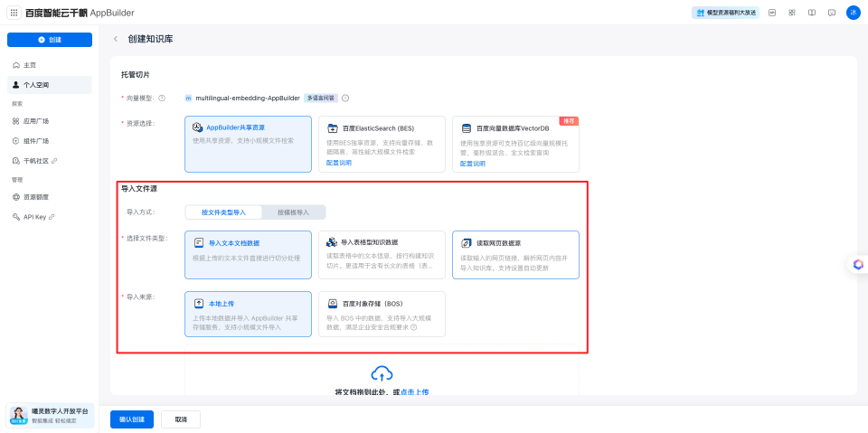Open 配置说明 link under BES card
The image size is (868, 433).
point(339,164)
